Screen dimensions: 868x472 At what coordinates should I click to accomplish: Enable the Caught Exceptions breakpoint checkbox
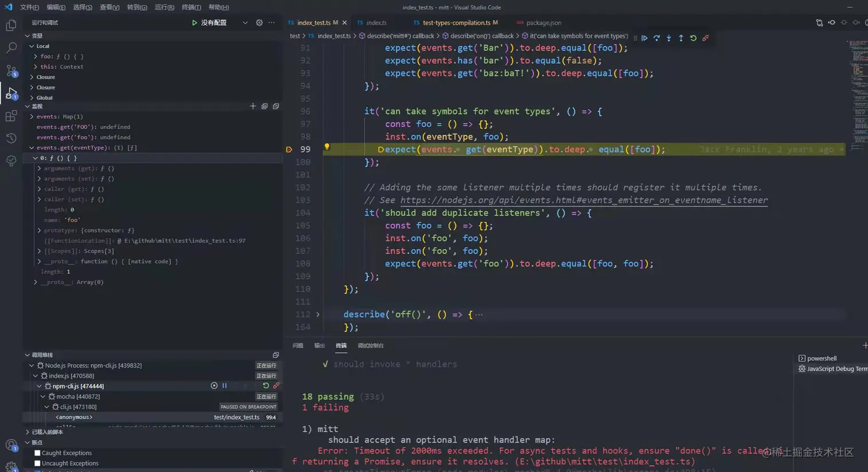tap(37, 453)
